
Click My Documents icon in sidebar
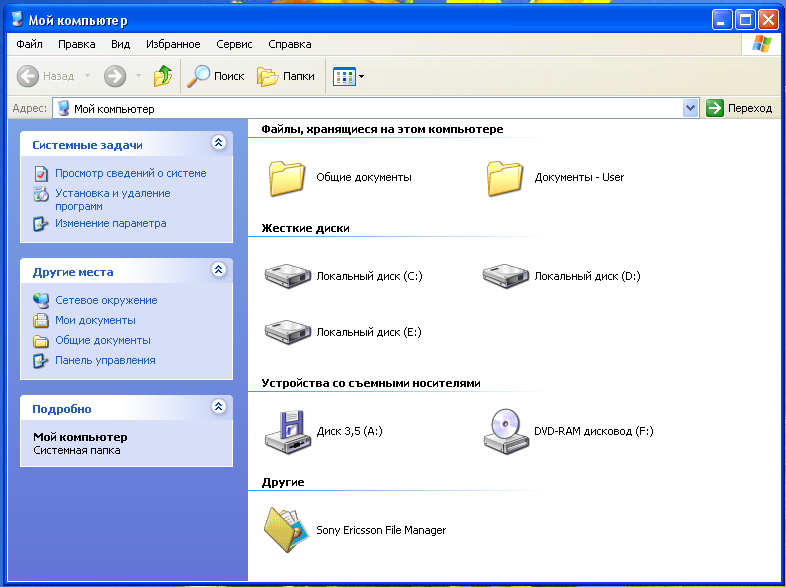pyautogui.click(x=41, y=320)
